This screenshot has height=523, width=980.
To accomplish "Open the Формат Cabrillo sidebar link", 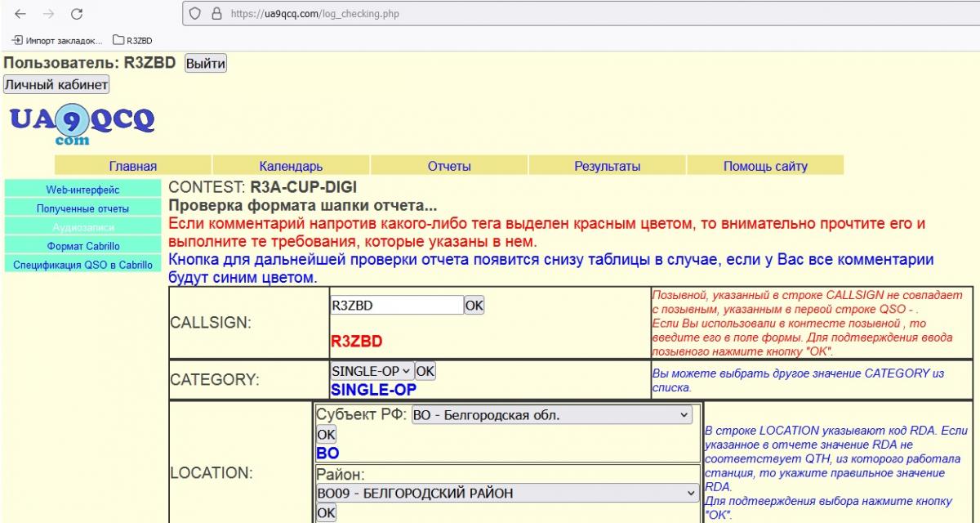I will pyautogui.click(x=82, y=245).
